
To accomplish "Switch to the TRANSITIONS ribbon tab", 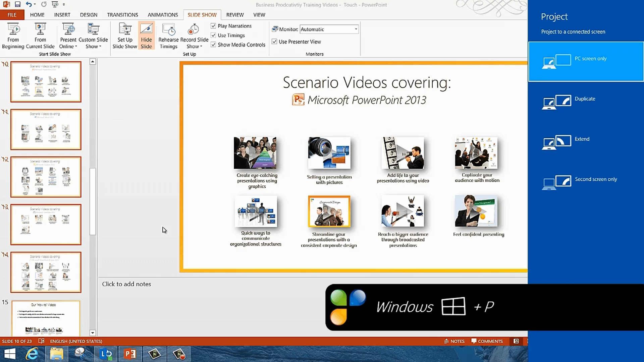I will point(122,15).
